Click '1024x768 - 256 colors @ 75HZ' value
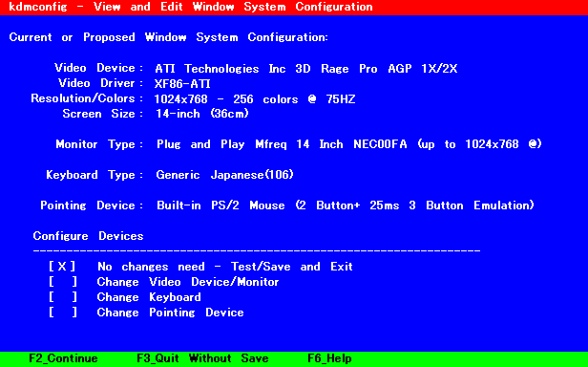588x367 pixels. (255, 99)
